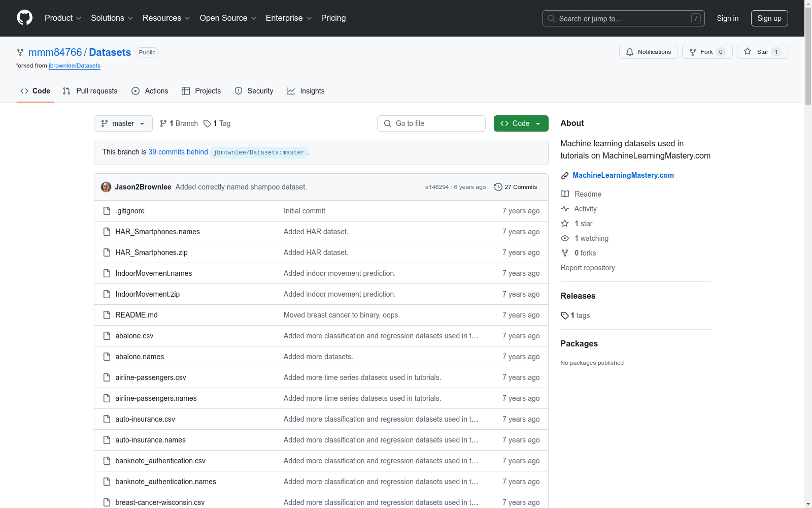
Task: Open the jbrownlee/Datasets parent repository link
Action: point(75,66)
